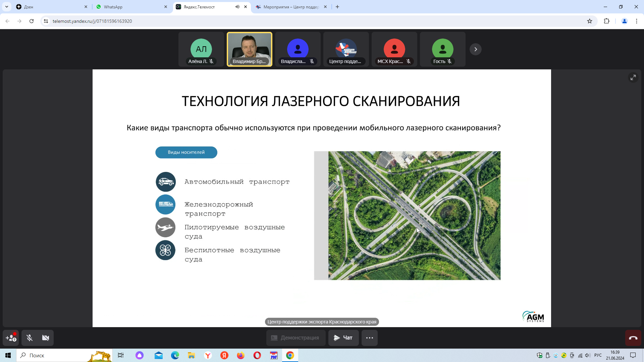Toggle the camera off button
644x362 pixels.
(46, 338)
